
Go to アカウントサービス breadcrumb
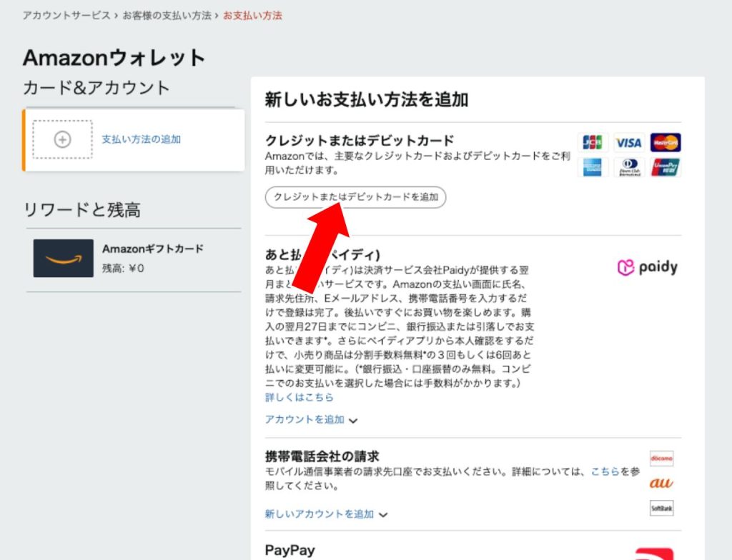[66, 15]
